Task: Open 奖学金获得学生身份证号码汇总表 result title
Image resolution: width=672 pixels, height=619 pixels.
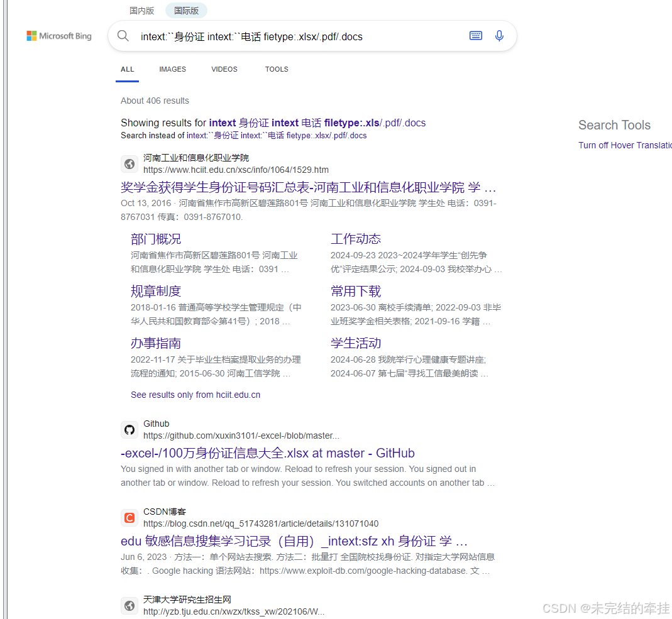Action: [x=309, y=187]
